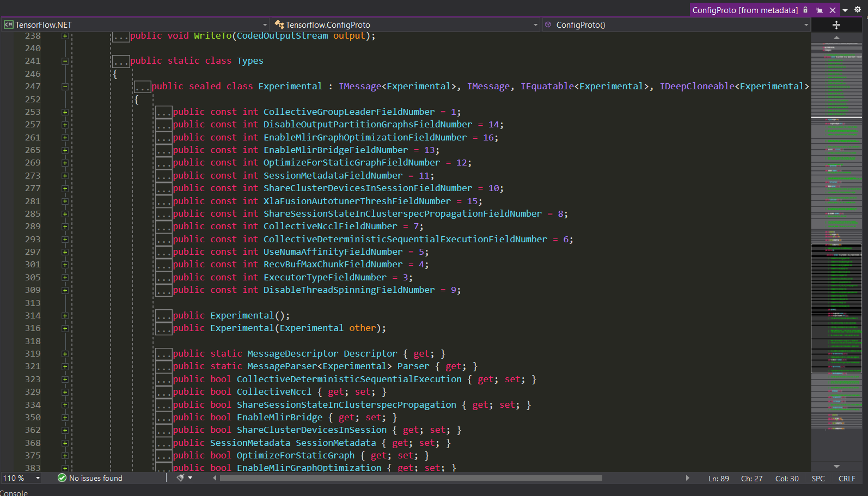Click the split editor window handle
868x496 pixels.
836,25
